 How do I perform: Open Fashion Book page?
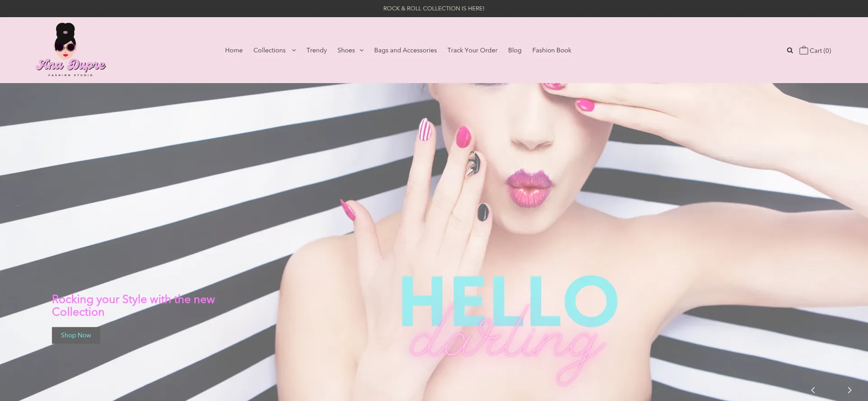coord(552,50)
